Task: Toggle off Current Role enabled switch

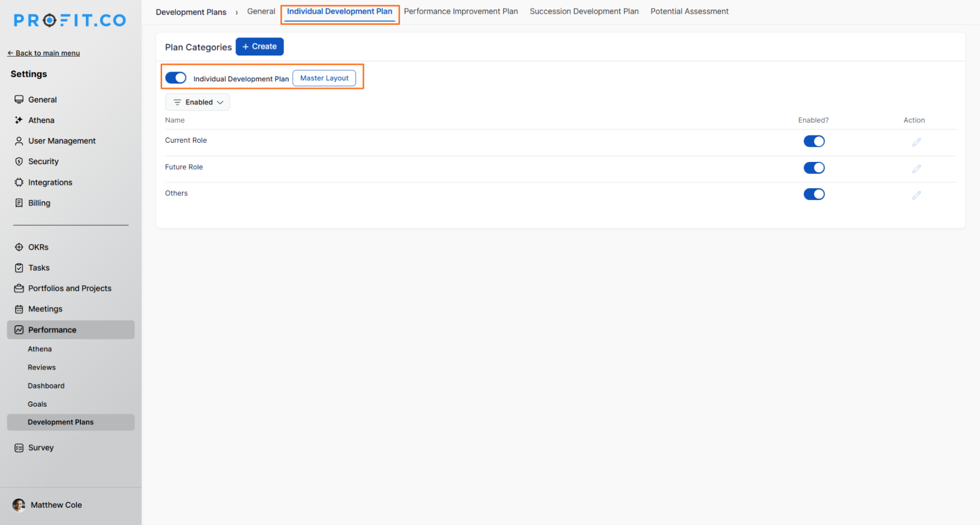Action: point(814,141)
